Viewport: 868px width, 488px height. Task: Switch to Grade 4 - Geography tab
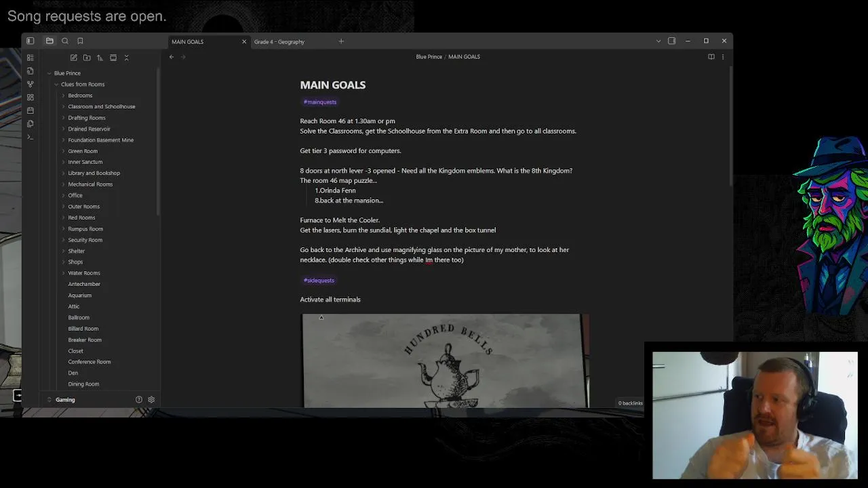tap(279, 42)
